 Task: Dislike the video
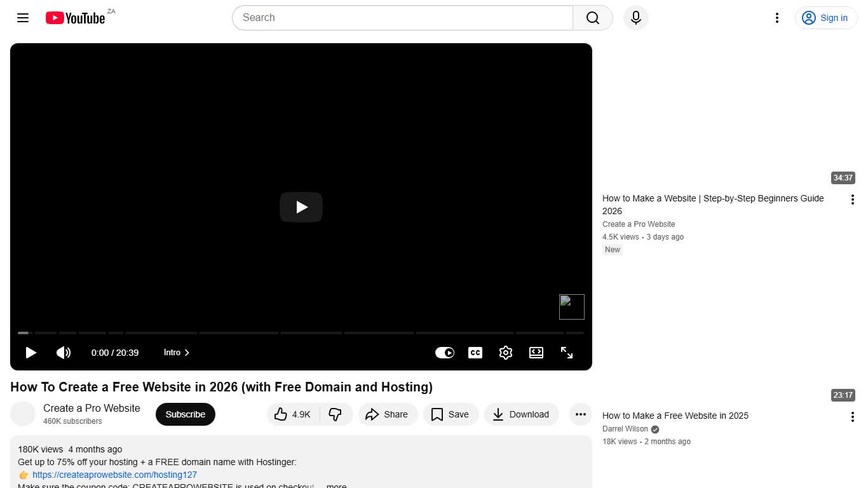(x=336, y=414)
